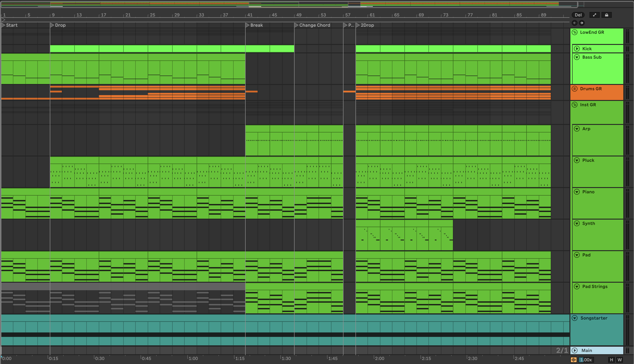Click the Main track level meter
Viewport: 634px width, 364px height.
[628, 350]
